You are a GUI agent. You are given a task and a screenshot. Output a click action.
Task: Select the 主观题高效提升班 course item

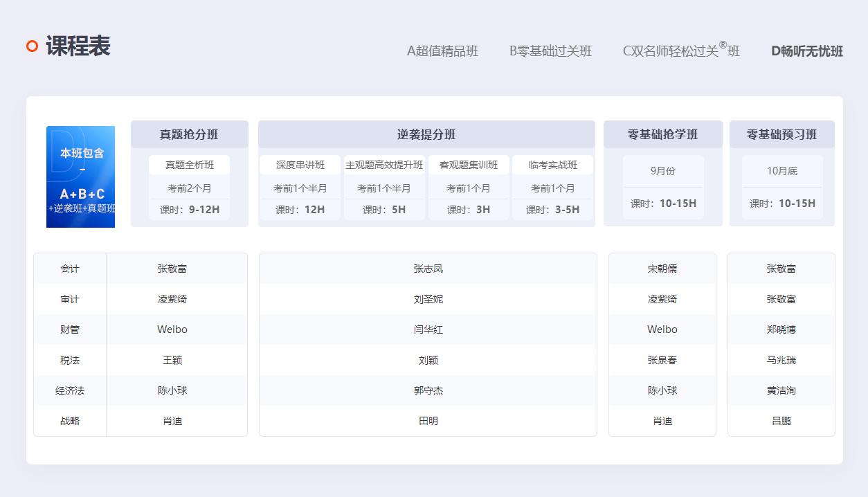(384, 165)
